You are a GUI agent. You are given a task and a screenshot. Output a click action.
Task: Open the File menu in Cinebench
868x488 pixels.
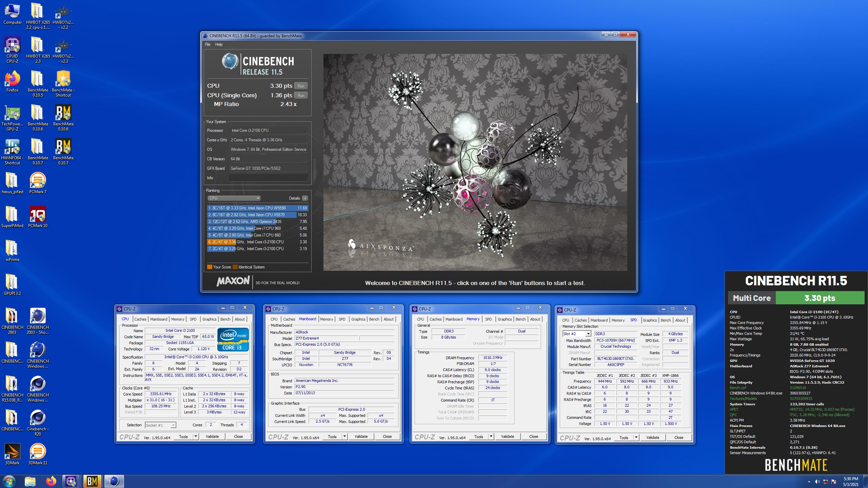208,44
